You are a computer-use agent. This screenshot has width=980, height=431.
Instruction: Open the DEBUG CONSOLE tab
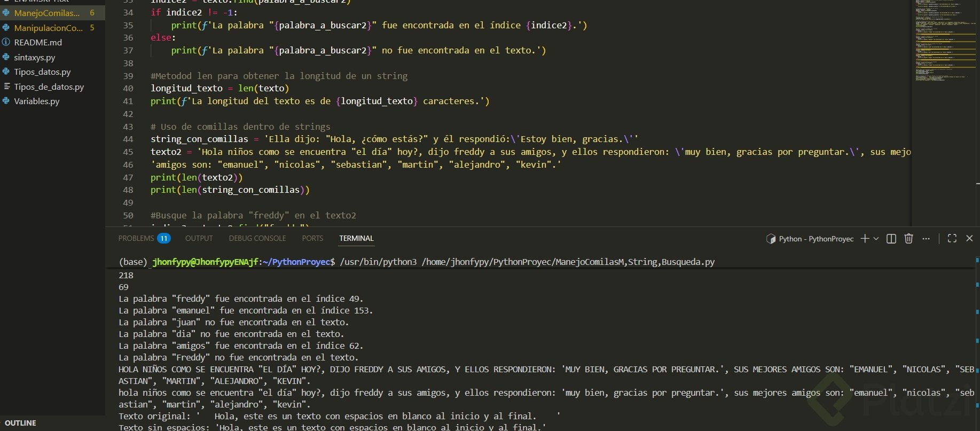[257, 238]
